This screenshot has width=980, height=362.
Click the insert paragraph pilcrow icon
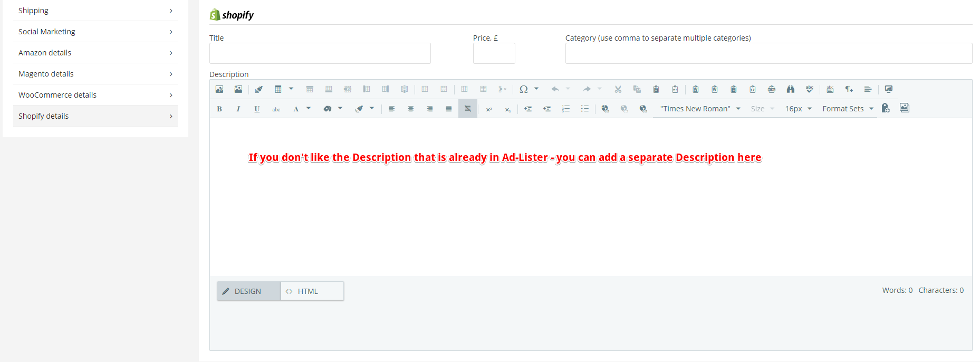tap(849, 89)
